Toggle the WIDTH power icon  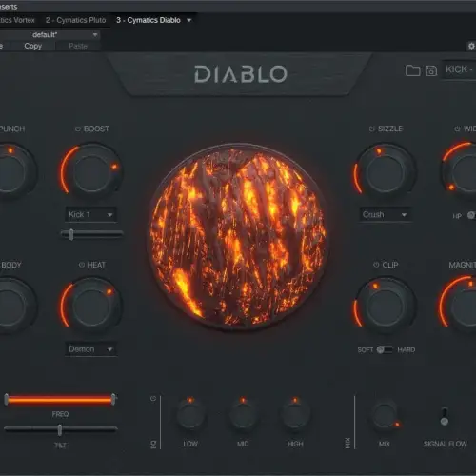(457, 129)
